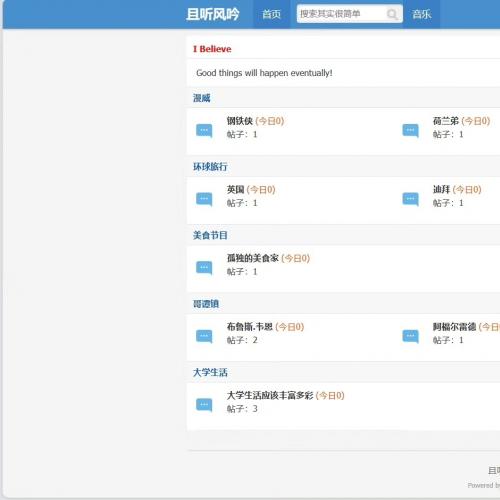Open the 漫威 category section
This screenshot has width=500, height=500.
[x=202, y=98]
